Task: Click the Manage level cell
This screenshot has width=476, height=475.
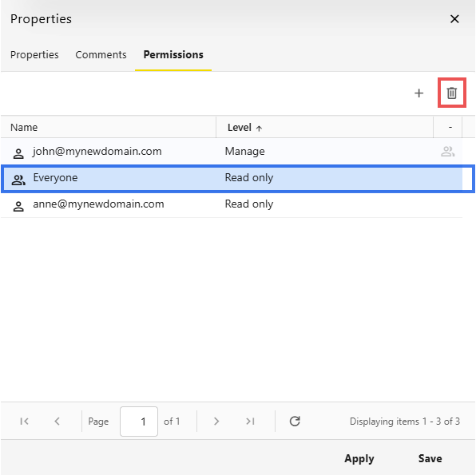Action: click(x=244, y=151)
